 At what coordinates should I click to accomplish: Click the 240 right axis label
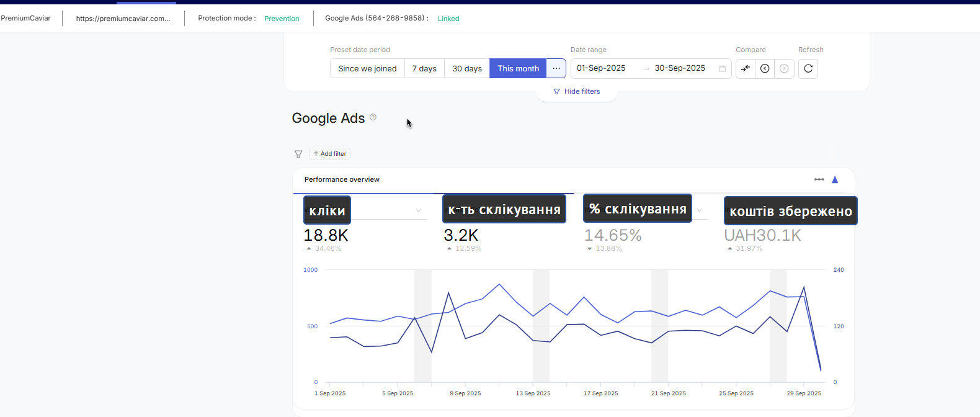(x=839, y=270)
